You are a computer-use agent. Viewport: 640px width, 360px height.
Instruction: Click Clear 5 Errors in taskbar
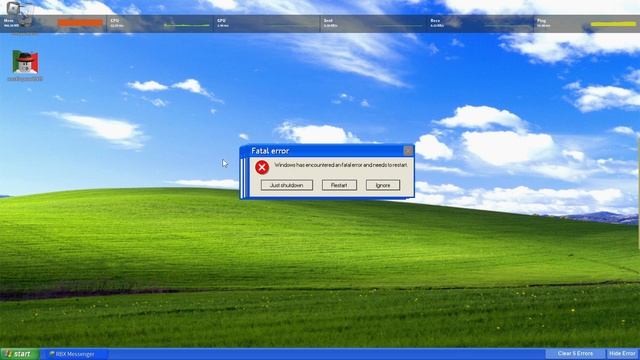[576, 353]
